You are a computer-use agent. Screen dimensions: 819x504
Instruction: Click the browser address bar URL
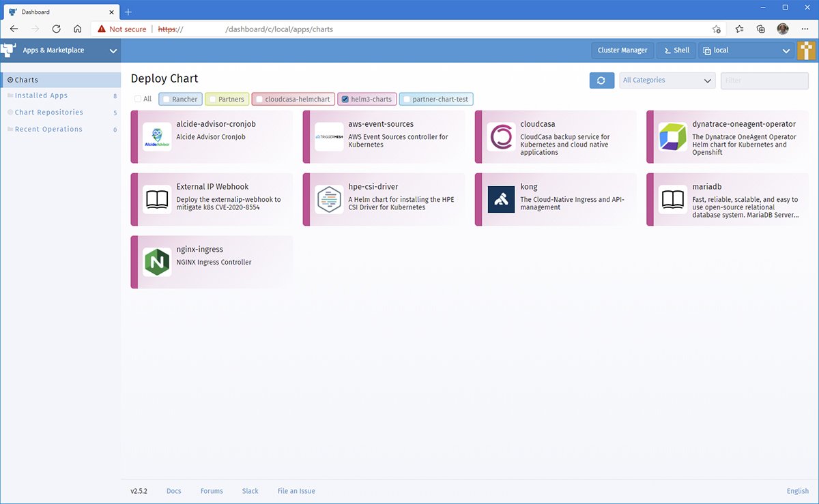click(x=246, y=29)
